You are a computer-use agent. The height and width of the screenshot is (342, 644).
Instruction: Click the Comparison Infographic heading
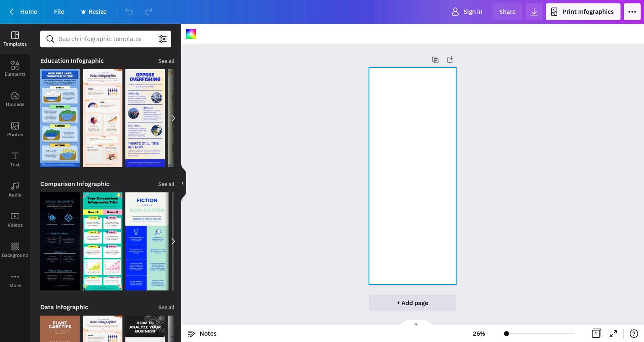tap(75, 184)
